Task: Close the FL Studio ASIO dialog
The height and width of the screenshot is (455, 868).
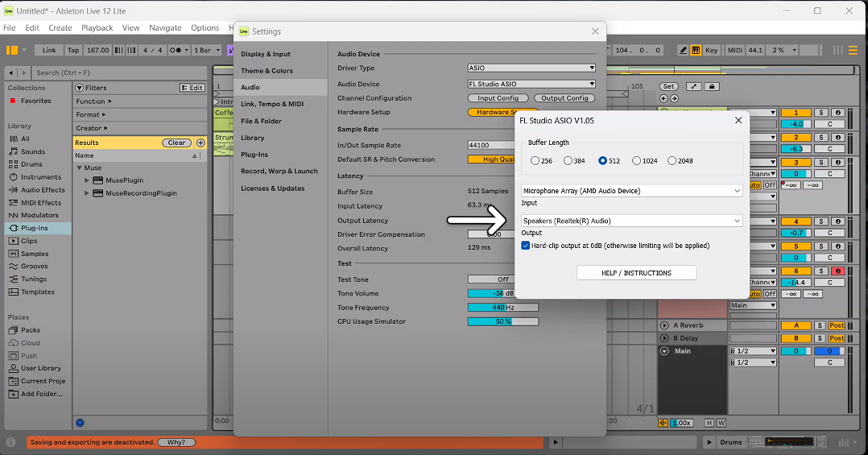Action: click(x=738, y=120)
